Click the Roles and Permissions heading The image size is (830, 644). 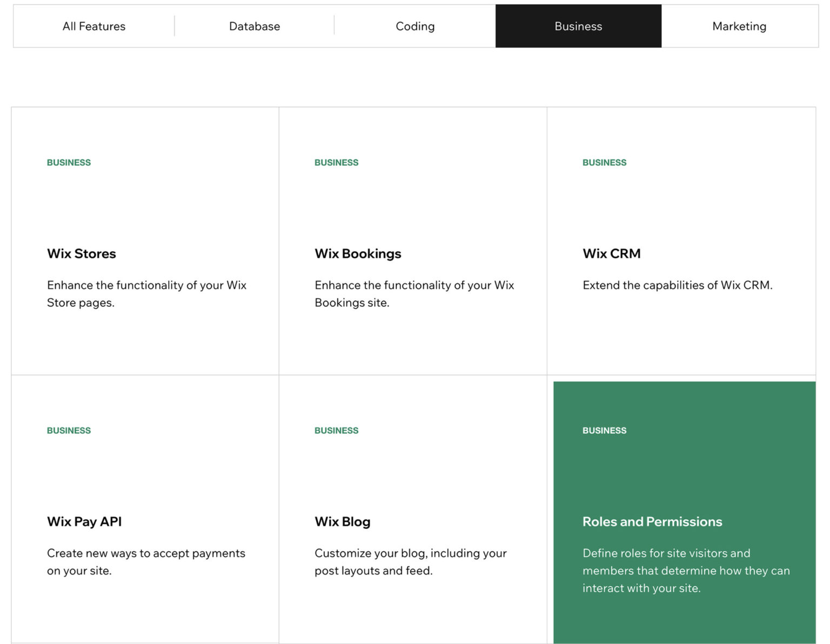pyautogui.click(x=652, y=522)
